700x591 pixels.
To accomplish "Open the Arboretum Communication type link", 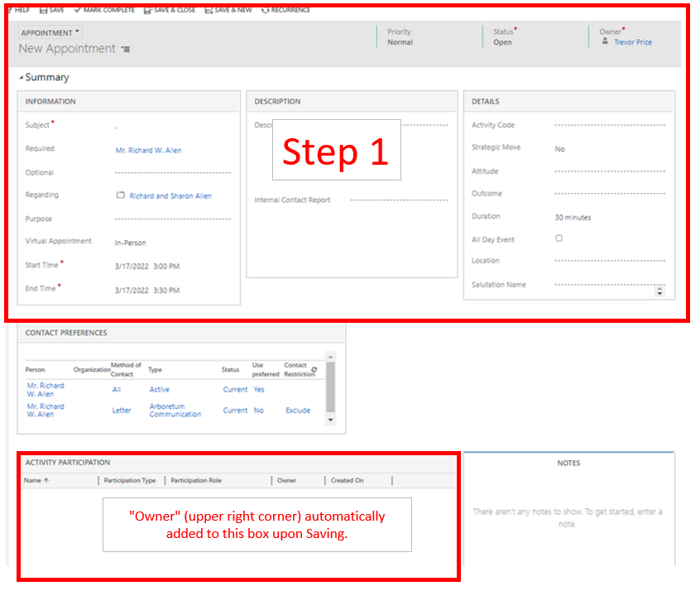I will pyautogui.click(x=175, y=411).
